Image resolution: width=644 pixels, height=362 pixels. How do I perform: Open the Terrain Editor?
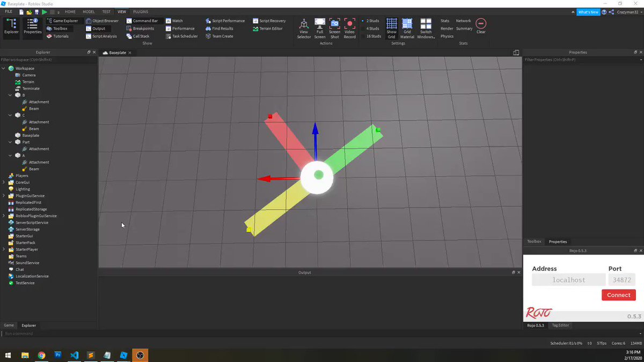267,28
